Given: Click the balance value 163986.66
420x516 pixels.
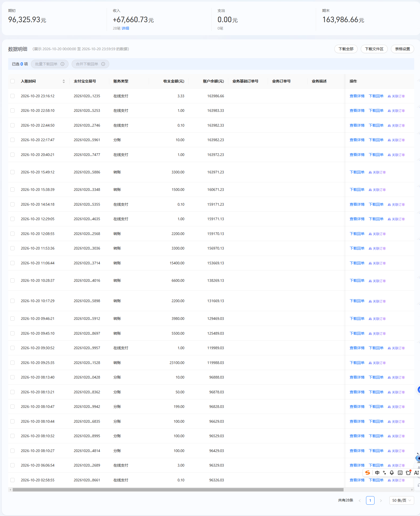Looking at the screenshot, I should point(216,96).
